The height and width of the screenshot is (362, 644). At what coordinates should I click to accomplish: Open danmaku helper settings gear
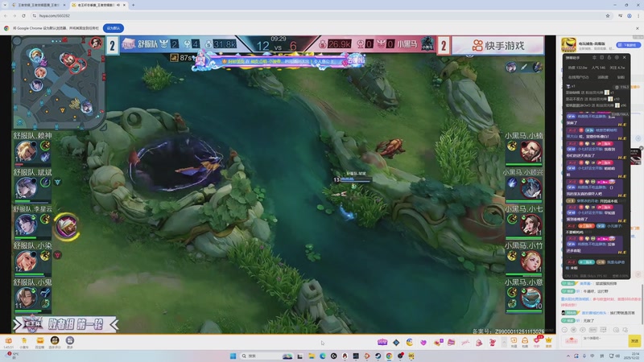click(617, 57)
